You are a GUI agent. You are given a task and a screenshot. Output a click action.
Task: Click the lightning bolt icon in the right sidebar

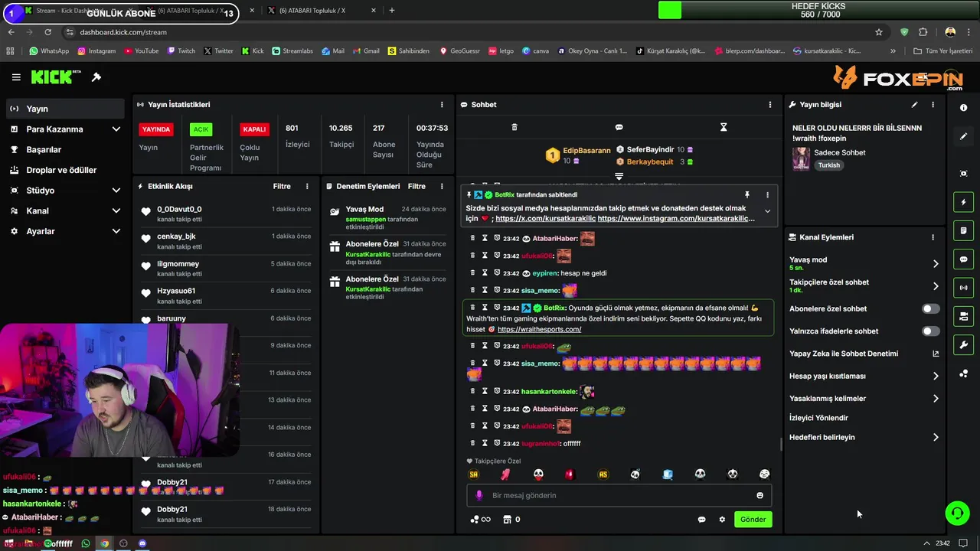[x=963, y=202]
